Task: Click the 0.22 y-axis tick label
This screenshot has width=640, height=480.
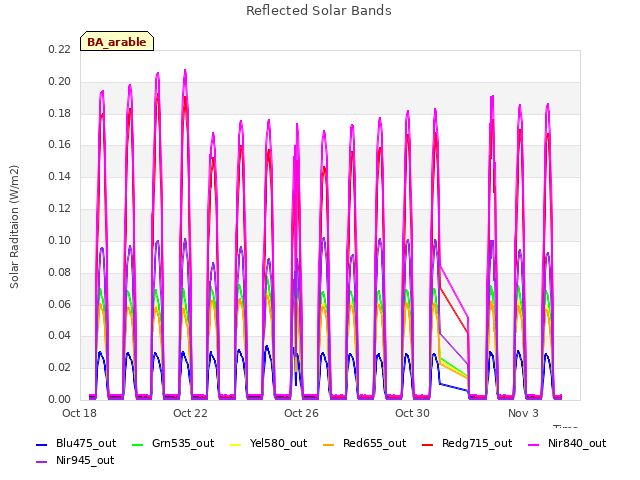Action: pyautogui.click(x=60, y=49)
